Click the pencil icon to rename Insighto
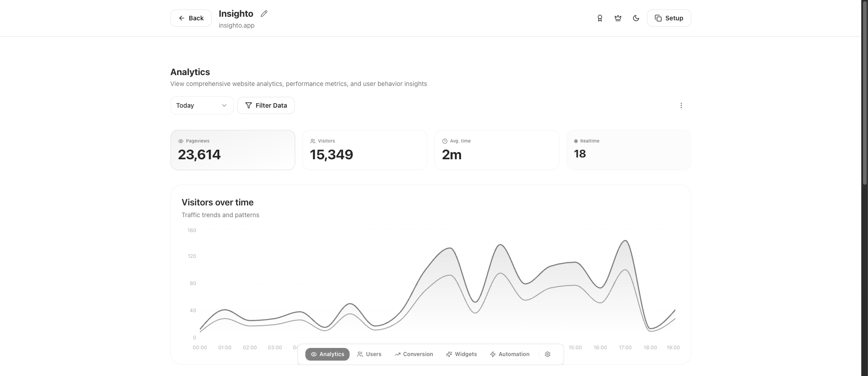This screenshot has width=868, height=376. (264, 14)
